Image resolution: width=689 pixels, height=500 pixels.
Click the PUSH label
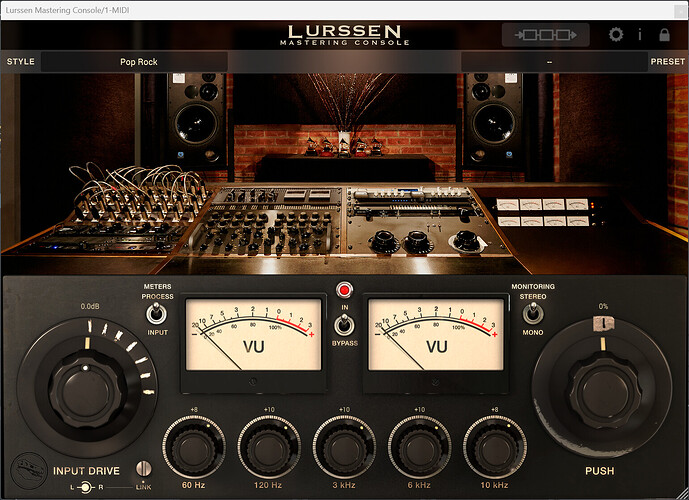tap(599, 471)
